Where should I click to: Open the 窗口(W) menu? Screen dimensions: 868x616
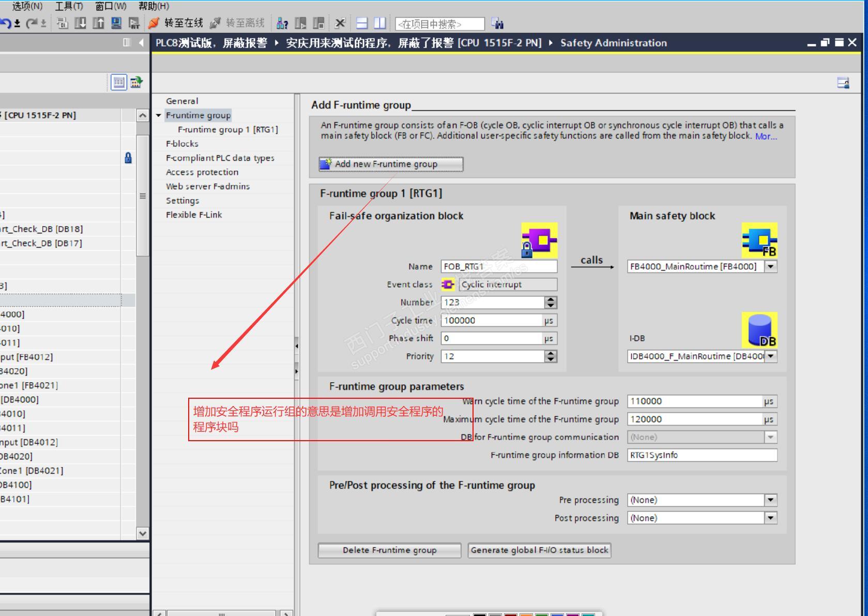pyautogui.click(x=111, y=6)
